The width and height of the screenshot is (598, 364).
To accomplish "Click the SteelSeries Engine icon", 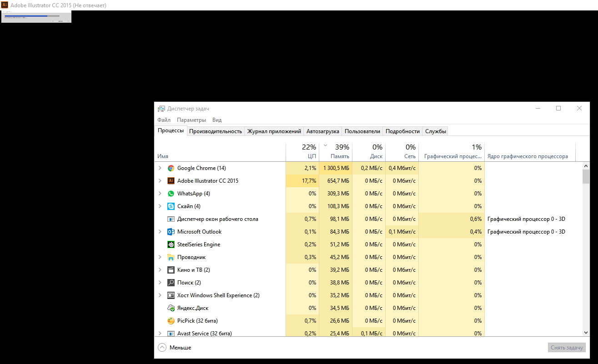I will click(x=171, y=244).
